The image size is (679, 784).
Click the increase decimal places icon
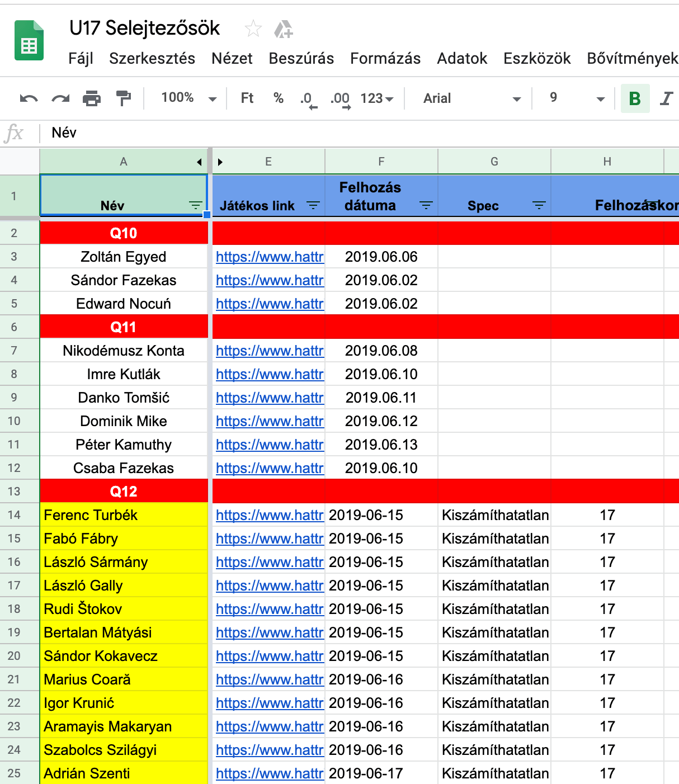pyautogui.click(x=339, y=98)
